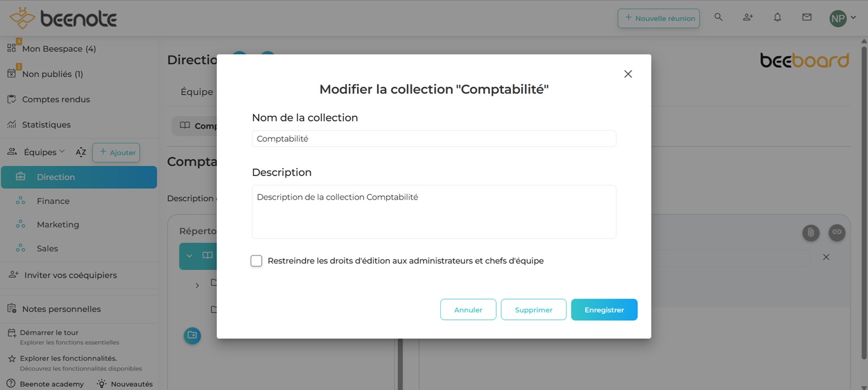The image size is (868, 390).
Task: Expand the Équipes dropdown chevron
Action: [x=62, y=151]
